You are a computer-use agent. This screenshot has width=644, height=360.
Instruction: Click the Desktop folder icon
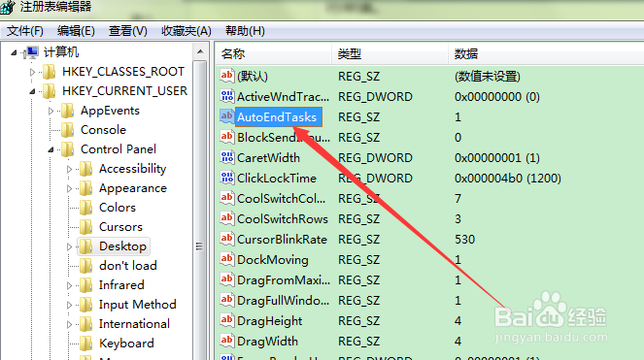(85, 246)
